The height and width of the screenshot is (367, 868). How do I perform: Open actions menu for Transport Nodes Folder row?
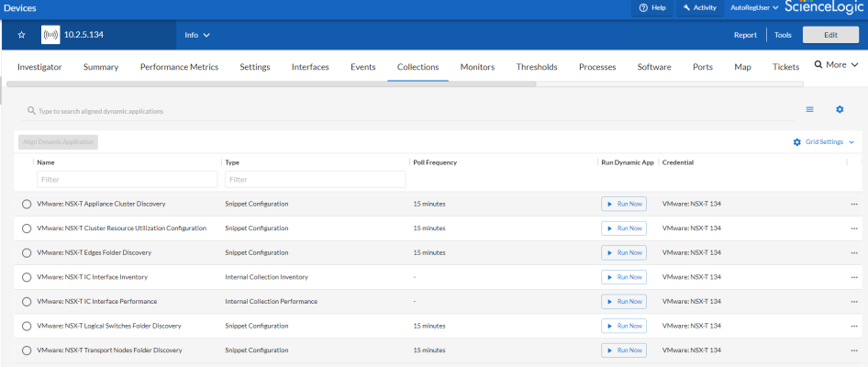coord(854,350)
